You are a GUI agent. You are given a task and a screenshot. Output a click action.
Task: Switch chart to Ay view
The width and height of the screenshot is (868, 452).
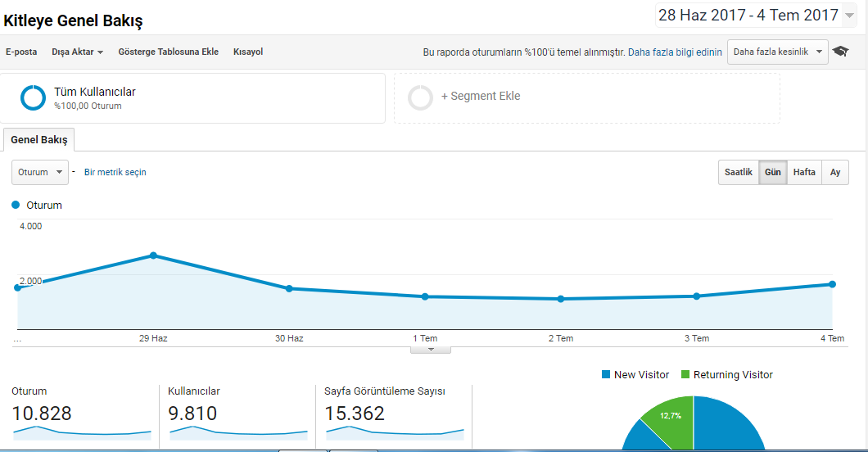(834, 172)
